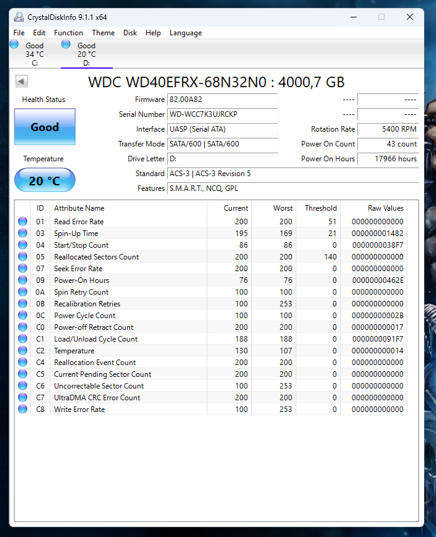Close the CrystalDiskInfo window
Image resolution: width=436 pixels, height=537 pixels.
(x=410, y=17)
